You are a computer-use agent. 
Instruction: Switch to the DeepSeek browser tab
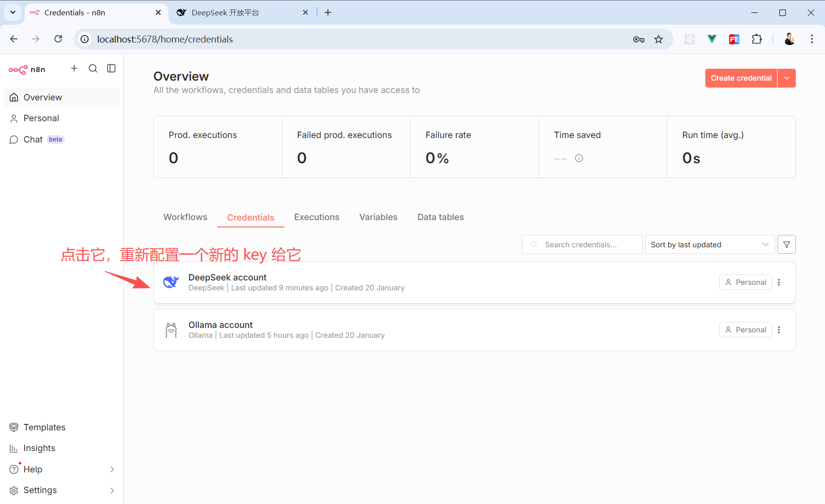click(237, 12)
